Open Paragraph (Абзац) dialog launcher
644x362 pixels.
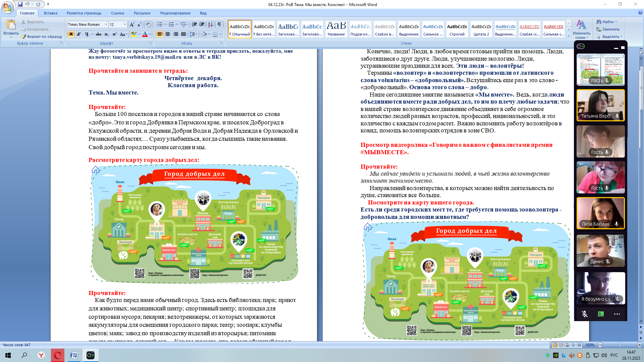pos(221,43)
